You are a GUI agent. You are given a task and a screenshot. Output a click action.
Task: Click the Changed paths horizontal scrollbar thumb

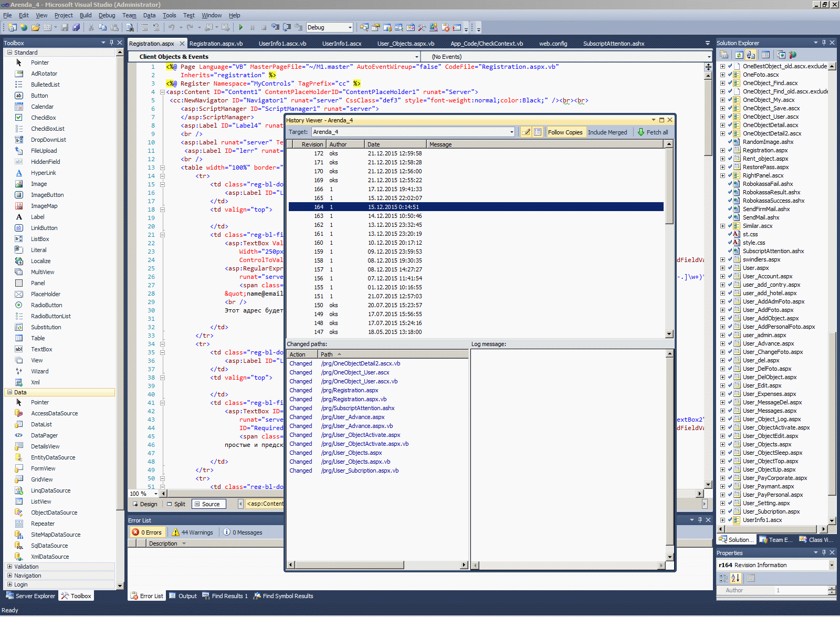[349, 565]
